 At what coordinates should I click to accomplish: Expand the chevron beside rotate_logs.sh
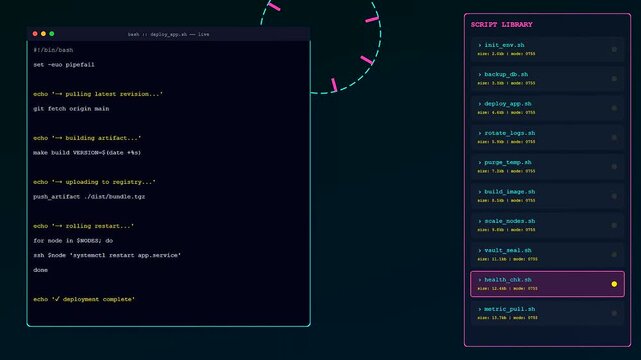(x=480, y=133)
